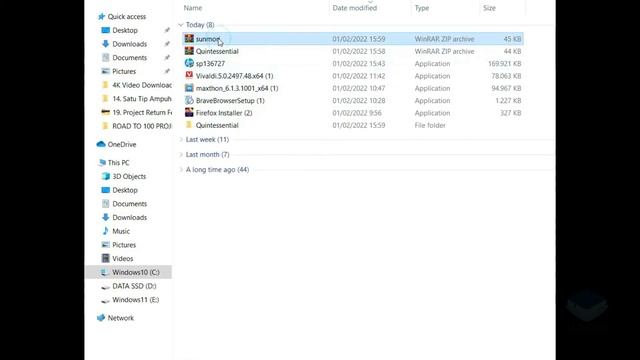Click the 01/02/2022 10:28 date cell
640x360 pixels.
(358, 100)
